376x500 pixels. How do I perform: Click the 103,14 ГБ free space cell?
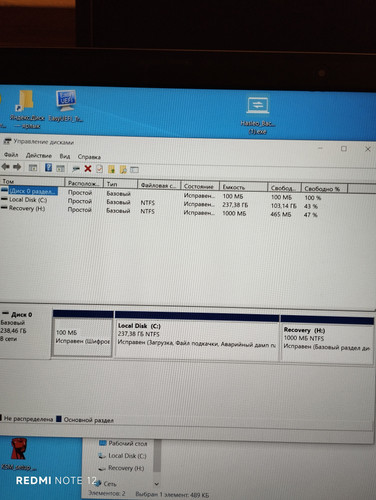(x=283, y=206)
